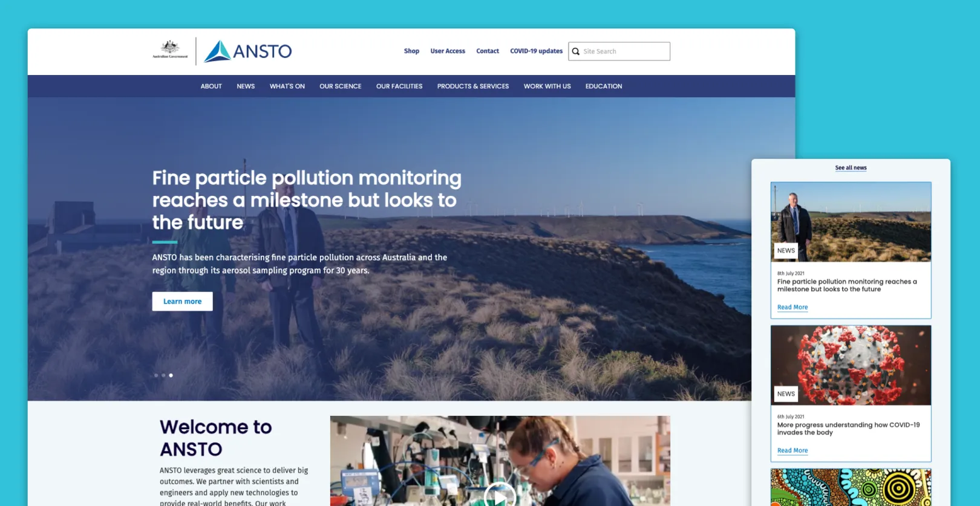This screenshot has width=980, height=506.
Task: Select the first carousel dot
Action: tap(156, 375)
